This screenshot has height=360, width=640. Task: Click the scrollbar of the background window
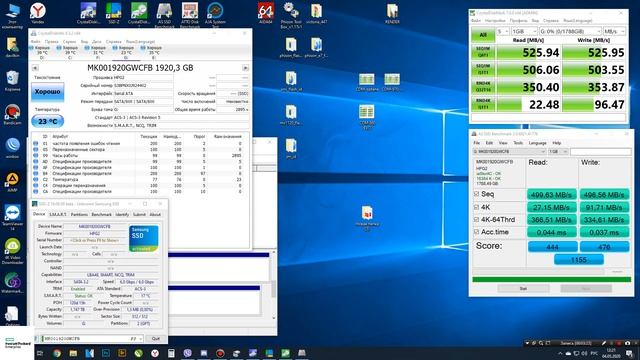(273, 286)
